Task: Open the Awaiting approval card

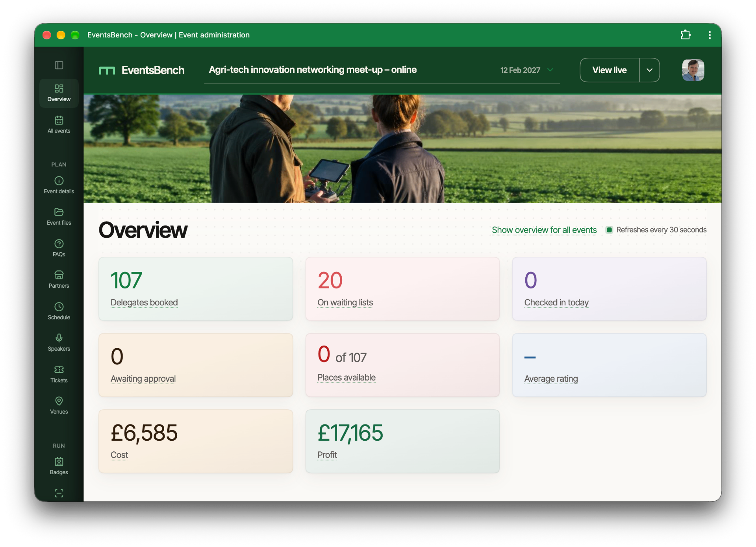Action: tap(196, 365)
